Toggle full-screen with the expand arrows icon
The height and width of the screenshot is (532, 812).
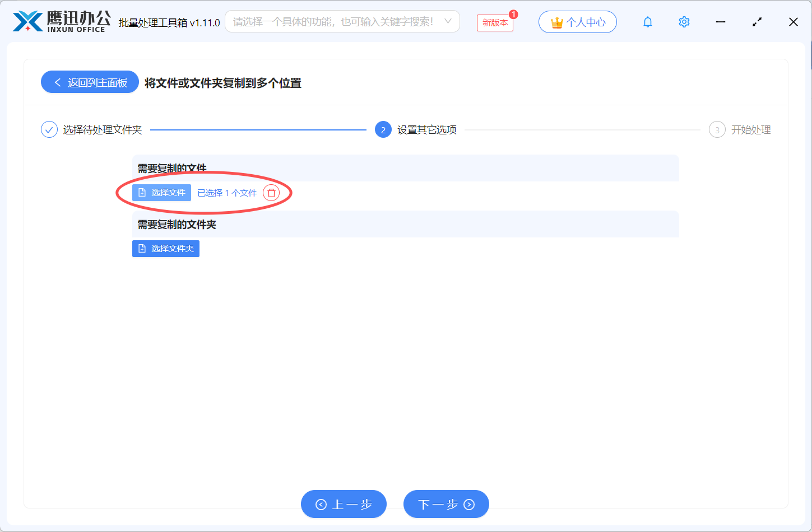pos(757,22)
